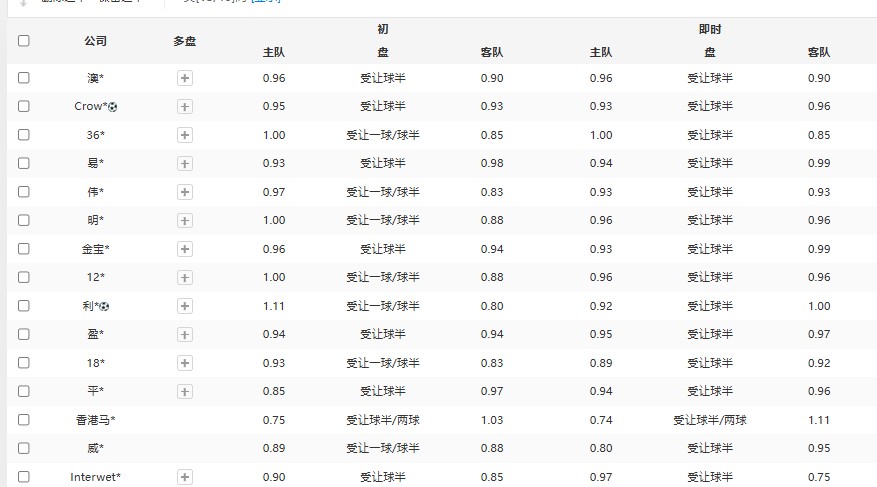
Task: Open the plus icon for the 盈* row
Action: 185,334
